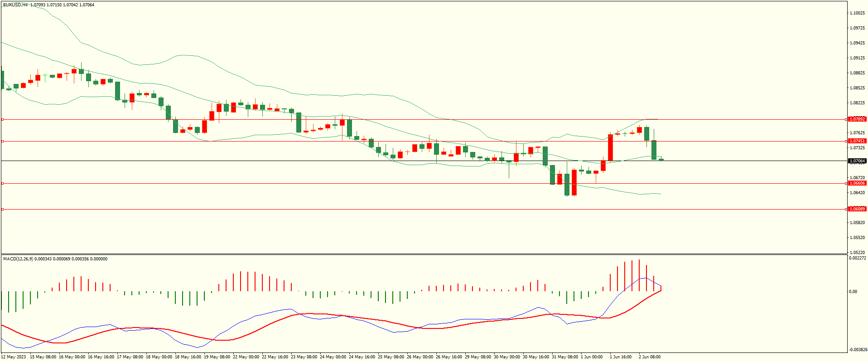
Task: Select the left handle of 1.07892 line
Action: [2, 119]
